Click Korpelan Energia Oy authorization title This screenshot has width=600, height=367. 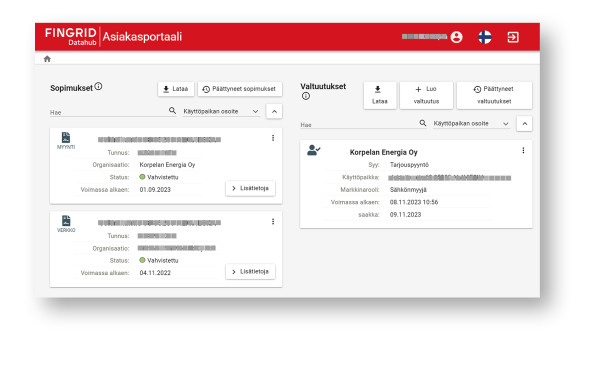coord(383,152)
